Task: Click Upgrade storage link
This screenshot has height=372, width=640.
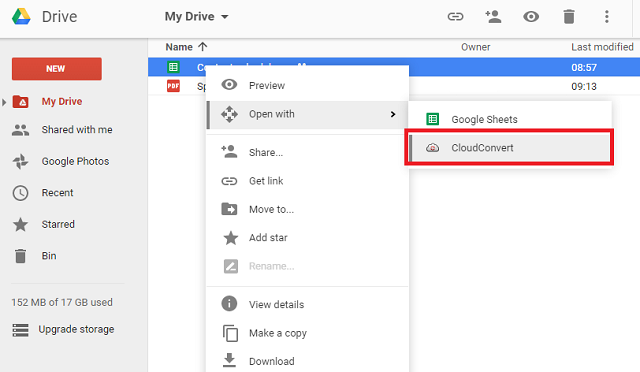Action: tap(76, 329)
